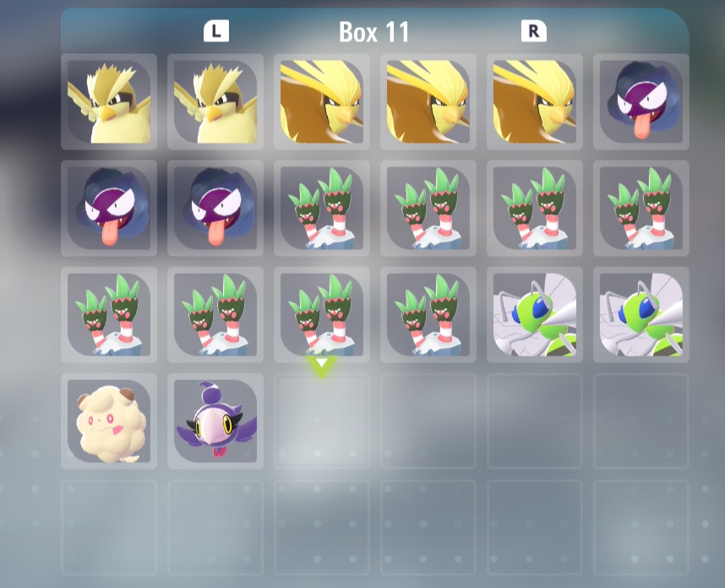Pick the last Beedrill in the third row
Screen dimensions: 725x588
coord(641,314)
